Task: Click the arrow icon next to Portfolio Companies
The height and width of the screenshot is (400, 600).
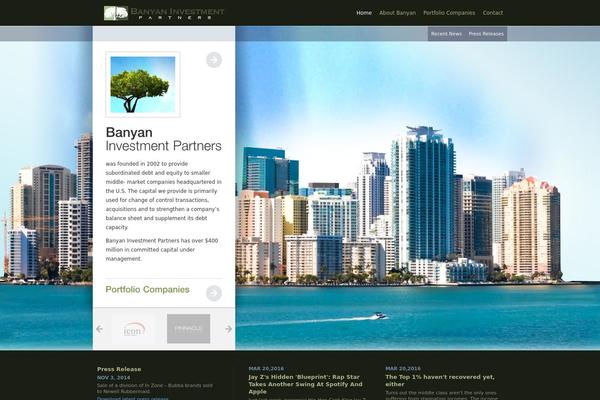Action: click(214, 293)
